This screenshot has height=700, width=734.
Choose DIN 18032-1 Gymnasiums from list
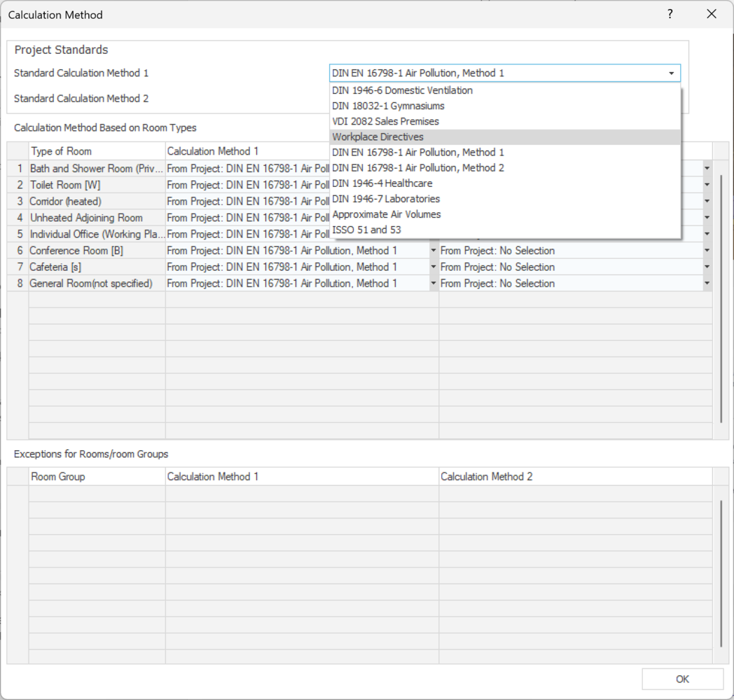click(x=389, y=106)
